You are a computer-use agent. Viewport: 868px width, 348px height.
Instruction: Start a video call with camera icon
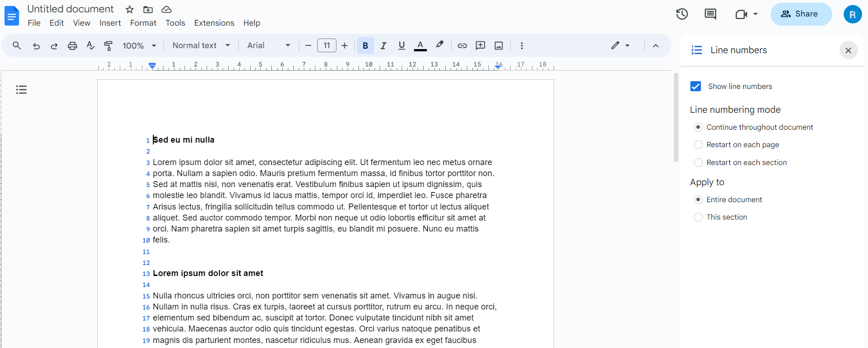pos(741,14)
